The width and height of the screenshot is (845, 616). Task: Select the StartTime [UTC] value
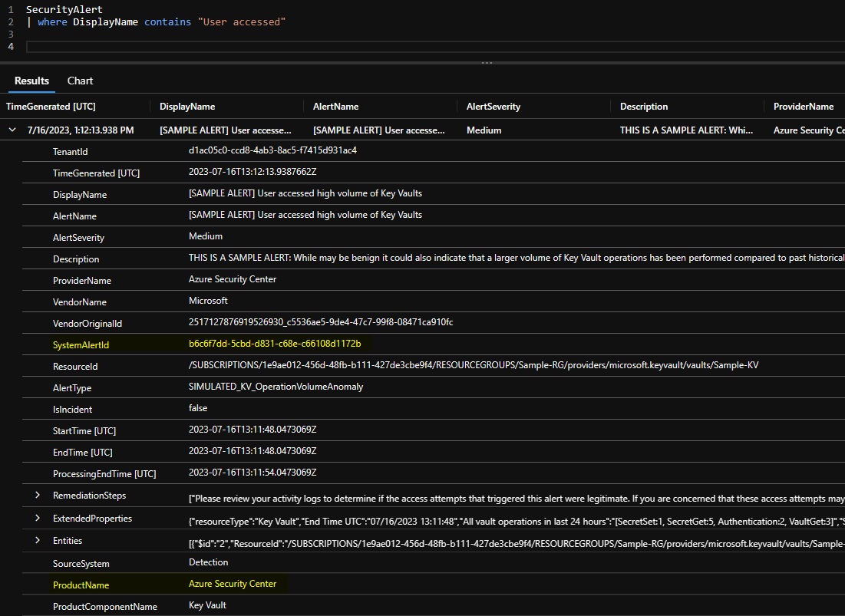click(253, 430)
